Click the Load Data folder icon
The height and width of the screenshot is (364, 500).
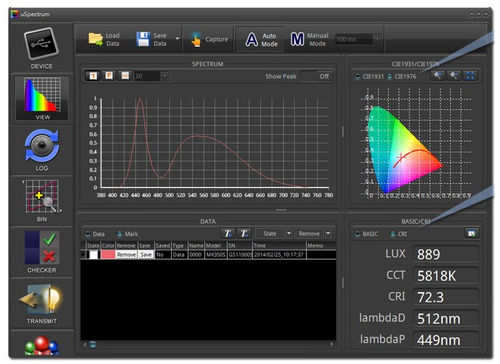[96, 39]
